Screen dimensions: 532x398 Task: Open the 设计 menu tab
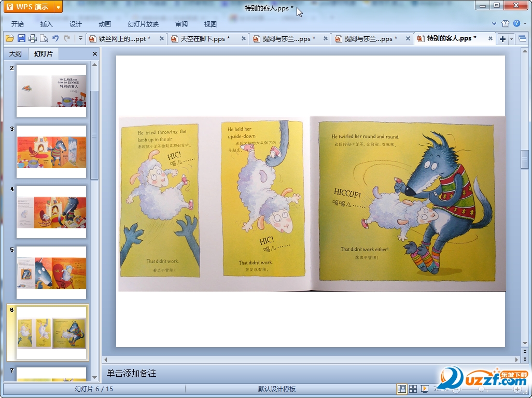tap(76, 24)
